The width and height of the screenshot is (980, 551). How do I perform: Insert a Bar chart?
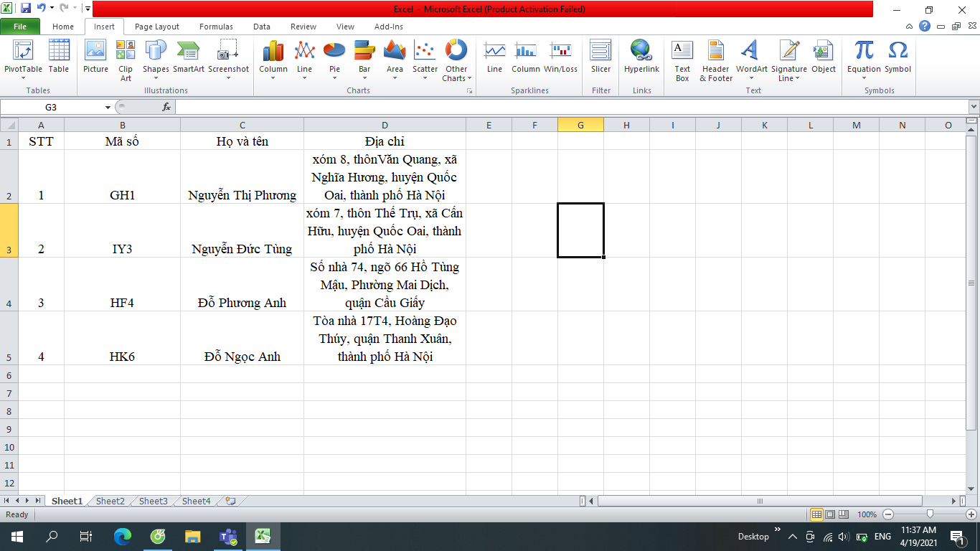[364, 60]
